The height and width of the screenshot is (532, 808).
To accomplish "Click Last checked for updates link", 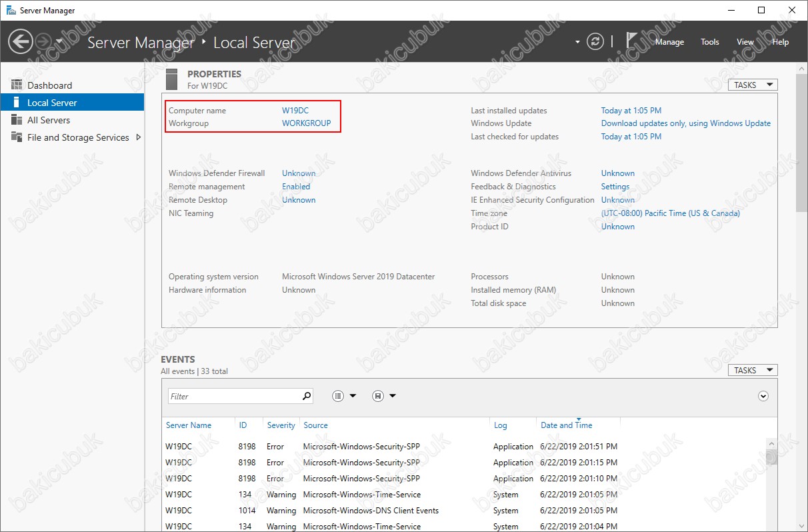I will (631, 137).
